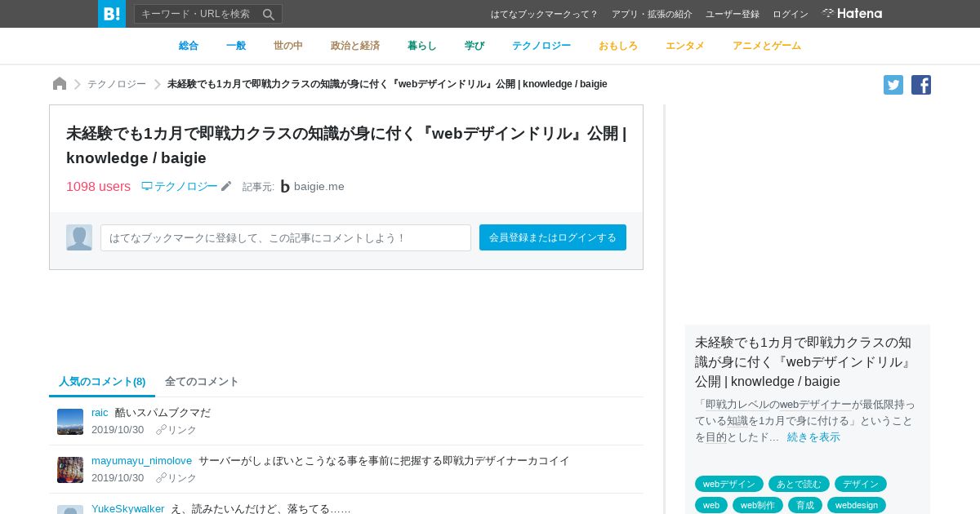Open アプリ・拡張の紹介 link
This screenshot has width=980, height=514.
pos(652,14)
